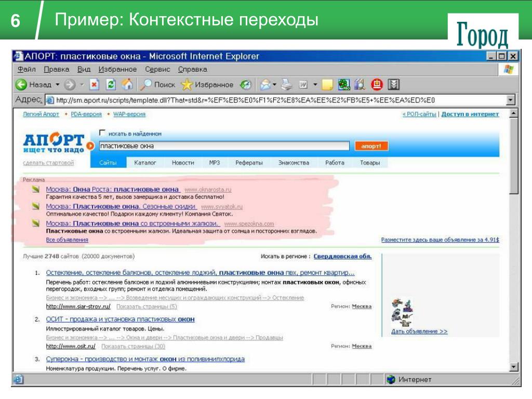This screenshot has height=399, width=532.
Task: Open Favorites (Избранное) star button
Action: (x=187, y=85)
